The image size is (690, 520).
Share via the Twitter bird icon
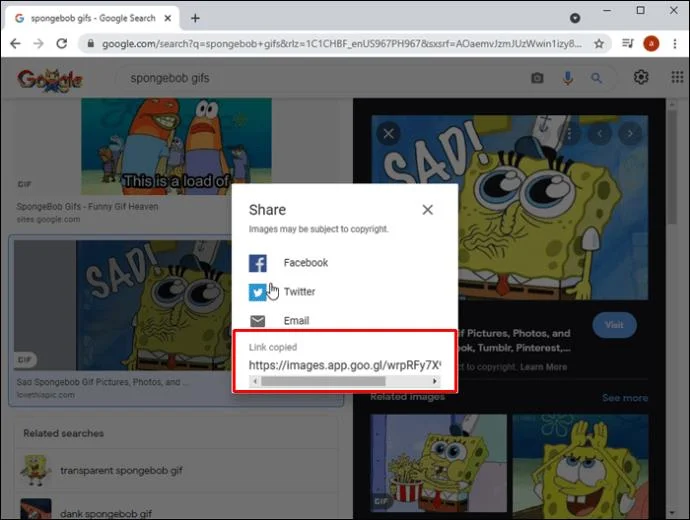pyautogui.click(x=257, y=292)
